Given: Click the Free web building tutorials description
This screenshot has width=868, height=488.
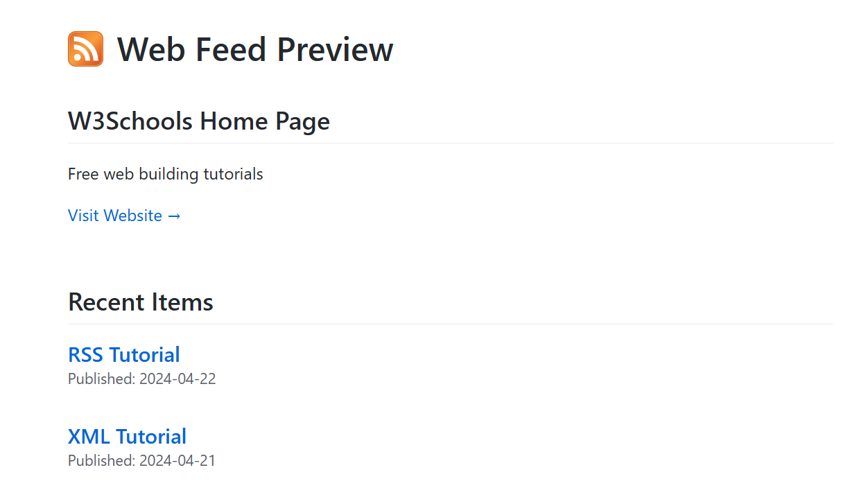Looking at the screenshot, I should click(x=165, y=174).
